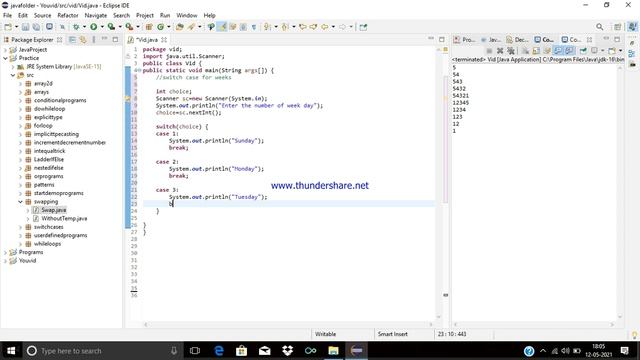
Task: Click the Remove All Terminated Launches icon
Action: (511, 51)
